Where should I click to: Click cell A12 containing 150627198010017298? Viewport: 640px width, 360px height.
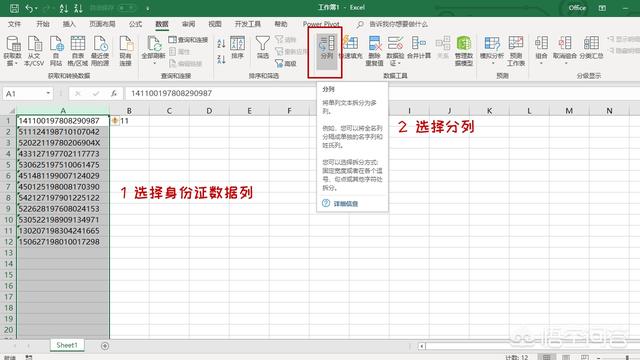(63, 242)
